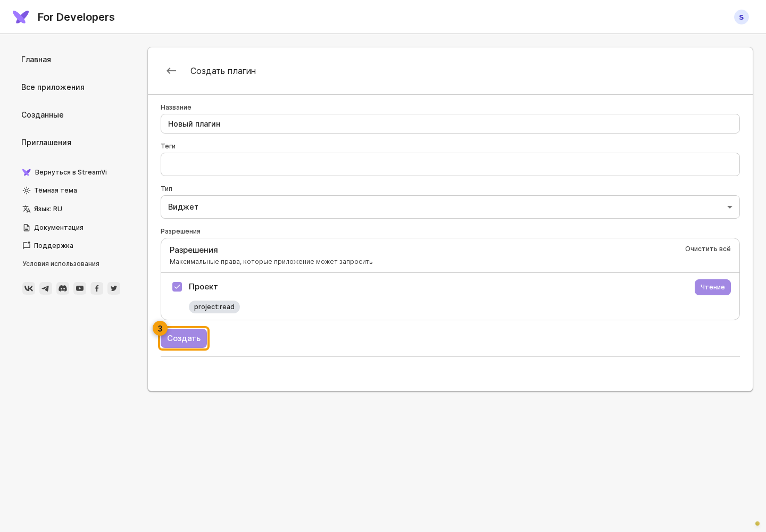Open the Telegram social icon
The width and height of the screenshot is (766, 532).
tap(46, 288)
